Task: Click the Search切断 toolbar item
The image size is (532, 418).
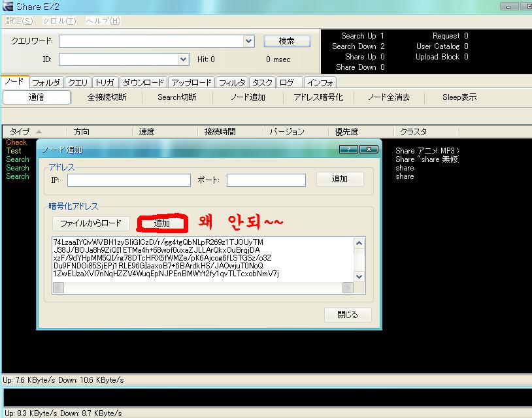Action: (177, 97)
